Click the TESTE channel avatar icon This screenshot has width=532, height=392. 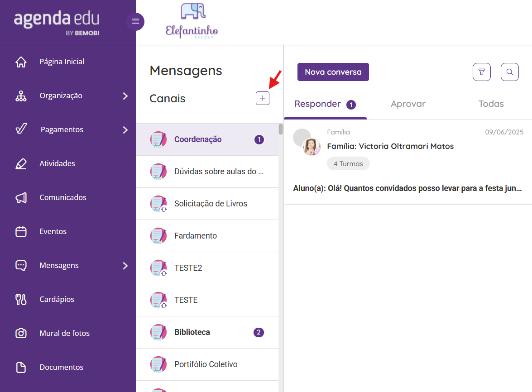158,300
